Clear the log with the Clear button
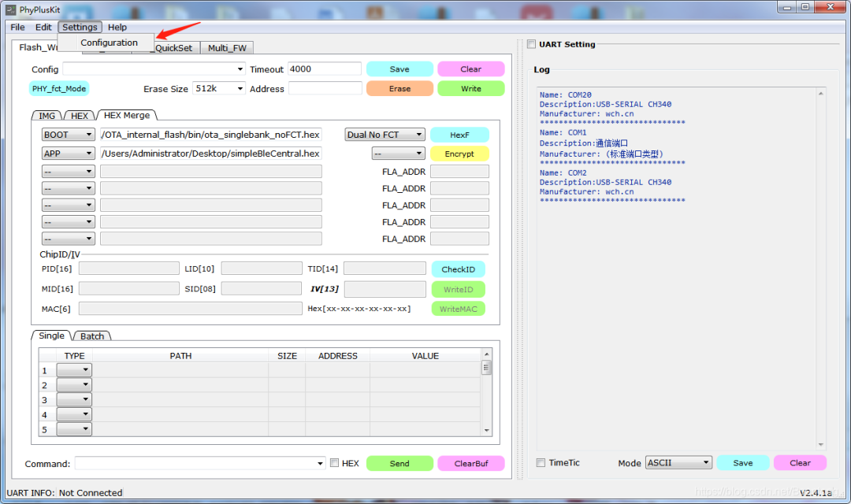 tap(800, 463)
